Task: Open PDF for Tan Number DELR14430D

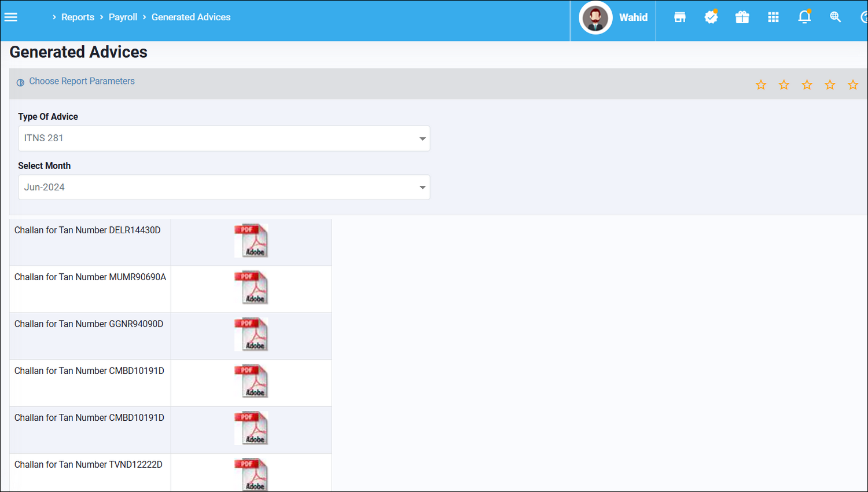Action: (251, 241)
